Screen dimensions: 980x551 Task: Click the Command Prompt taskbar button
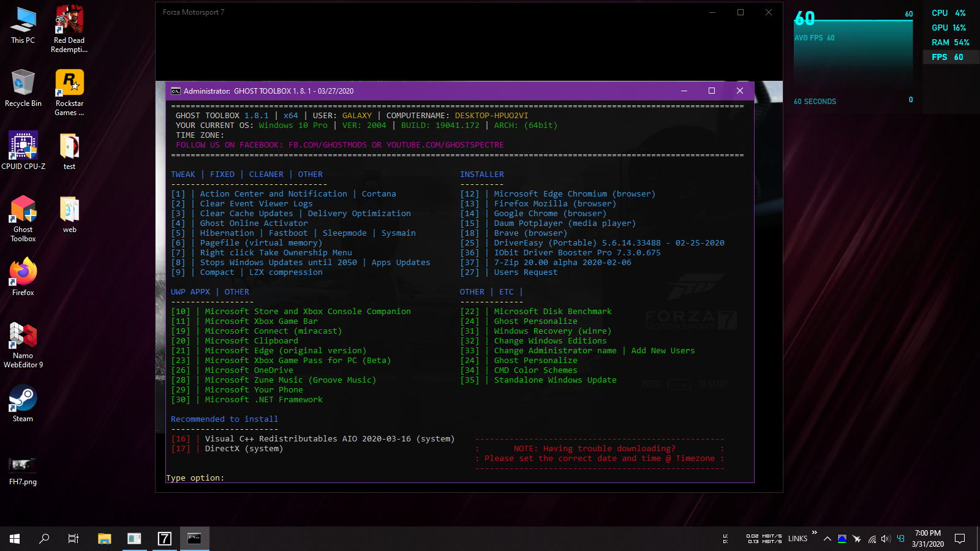coord(194,539)
